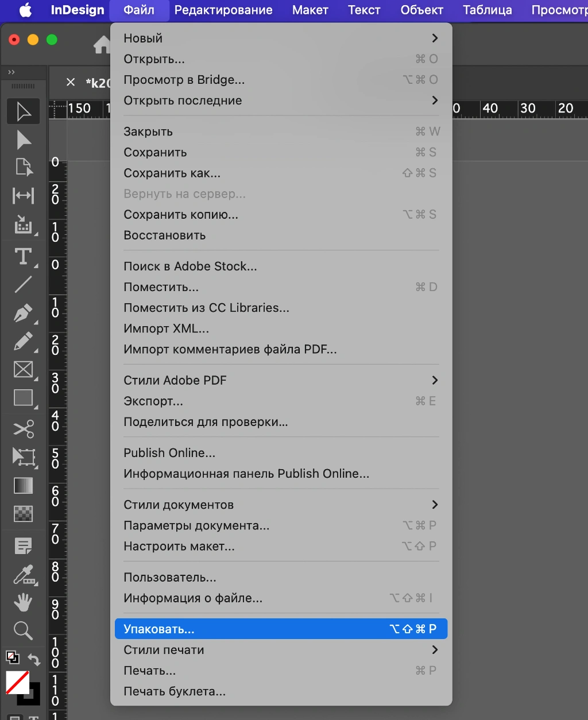The image size is (588, 720).
Task: Select the Selection (black arrow) tool
Action: (24, 112)
